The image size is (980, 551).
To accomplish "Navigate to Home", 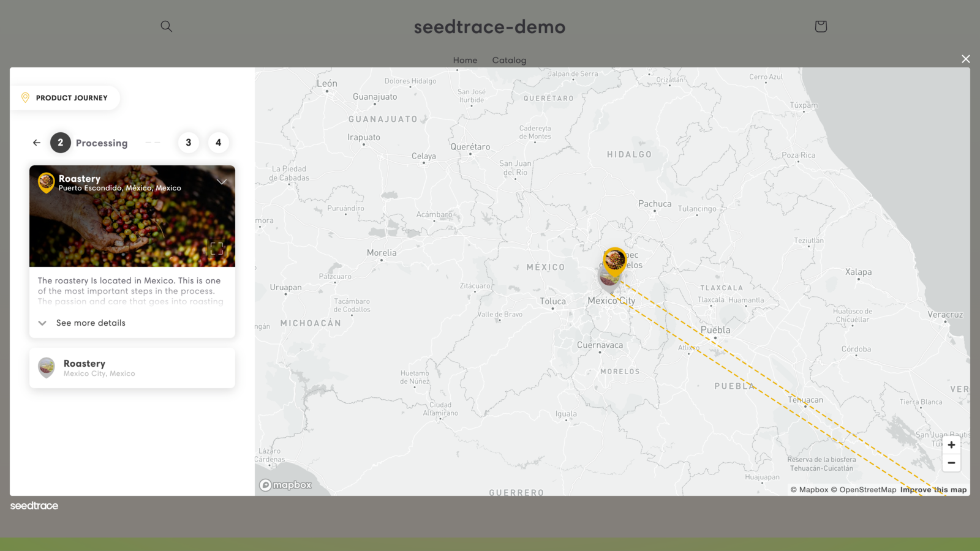I will tap(465, 59).
